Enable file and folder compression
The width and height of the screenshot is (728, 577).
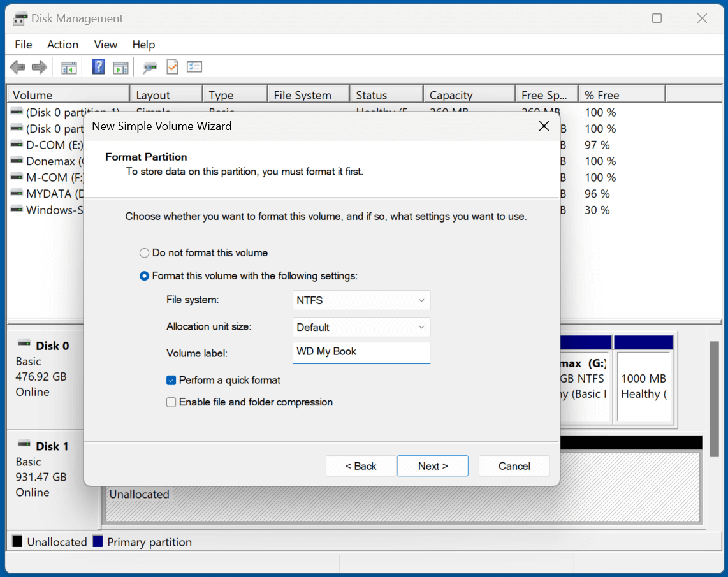tap(171, 402)
